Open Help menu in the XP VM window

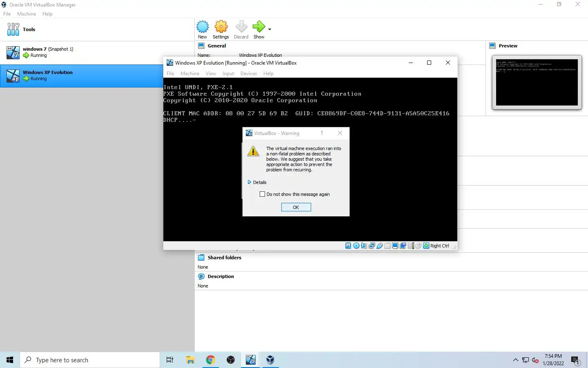coord(268,74)
